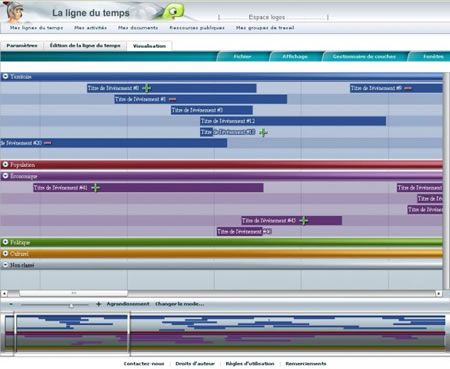
Task: Switch to the Paramètres tab
Action: tap(22, 46)
